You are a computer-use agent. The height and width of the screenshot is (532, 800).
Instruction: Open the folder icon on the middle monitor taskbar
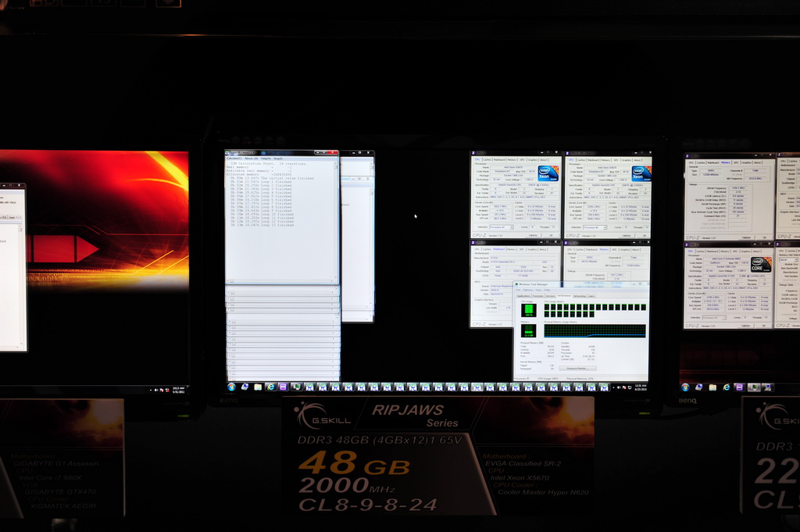click(x=258, y=387)
